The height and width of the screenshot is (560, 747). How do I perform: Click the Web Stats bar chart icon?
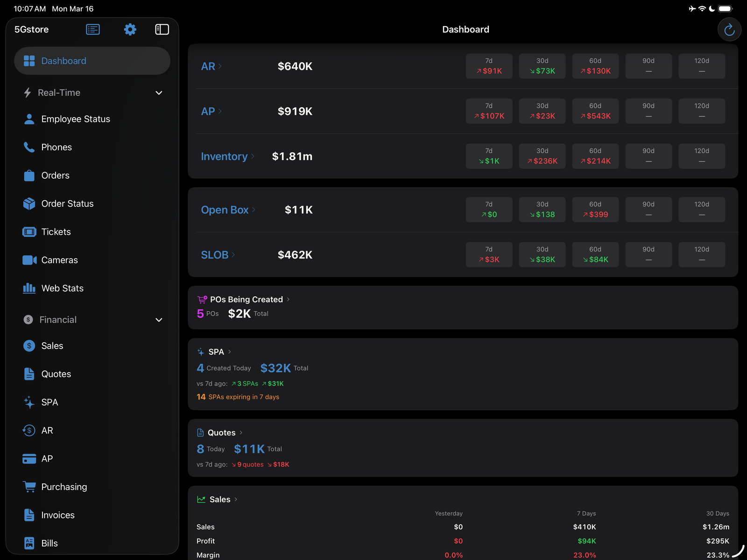click(x=29, y=288)
